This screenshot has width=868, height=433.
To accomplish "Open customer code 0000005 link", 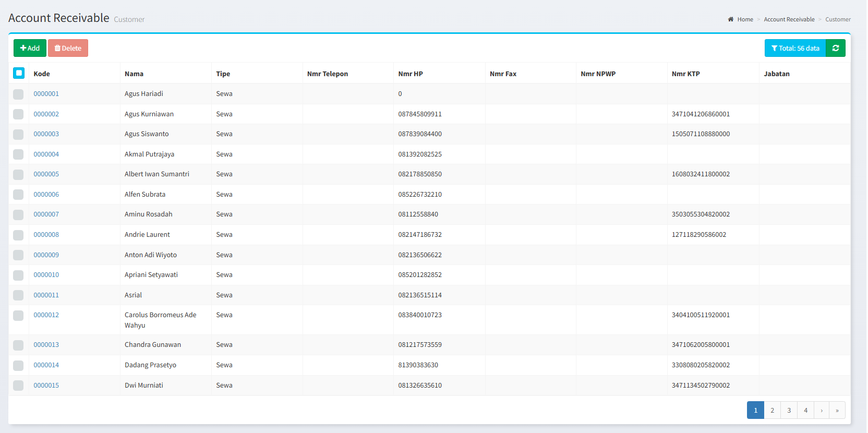I will click(x=46, y=174).
